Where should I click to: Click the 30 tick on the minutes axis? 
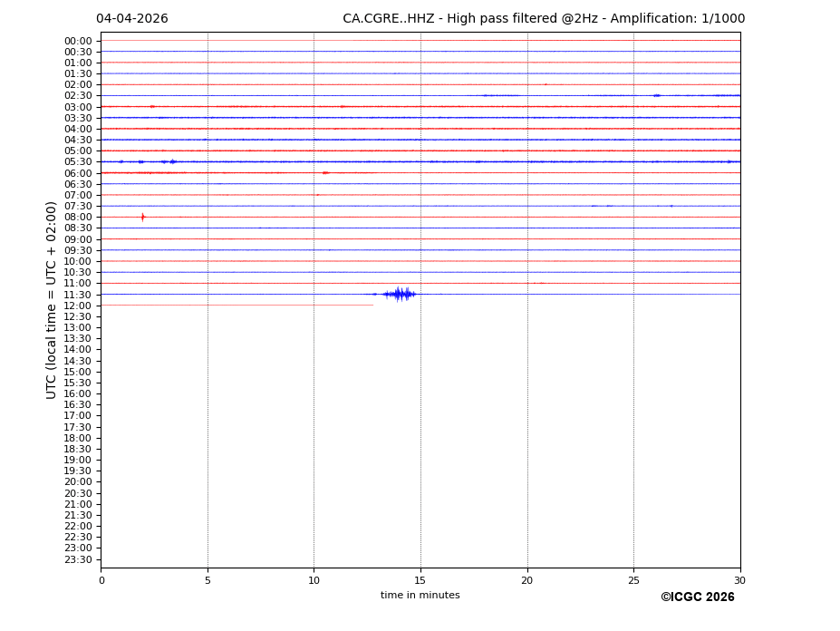739,580
